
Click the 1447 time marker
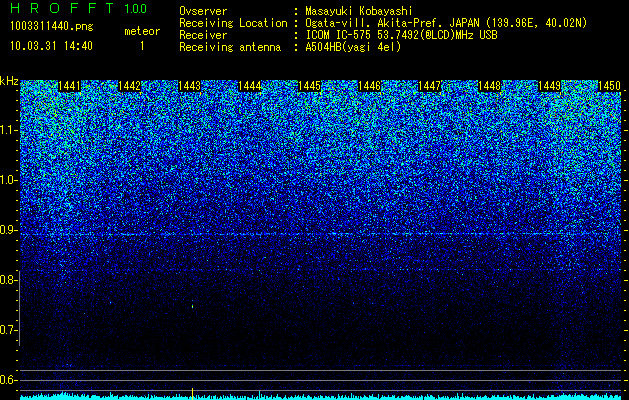point(430,86)
